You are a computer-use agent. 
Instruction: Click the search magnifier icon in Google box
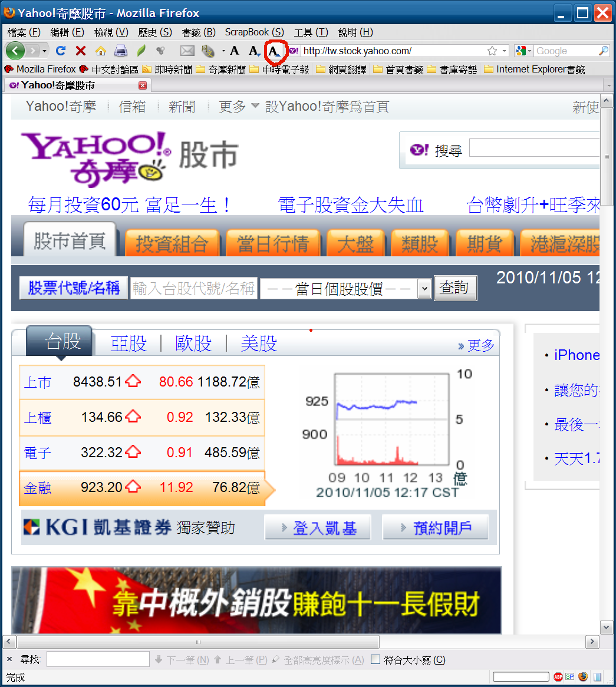pos(604,51)
